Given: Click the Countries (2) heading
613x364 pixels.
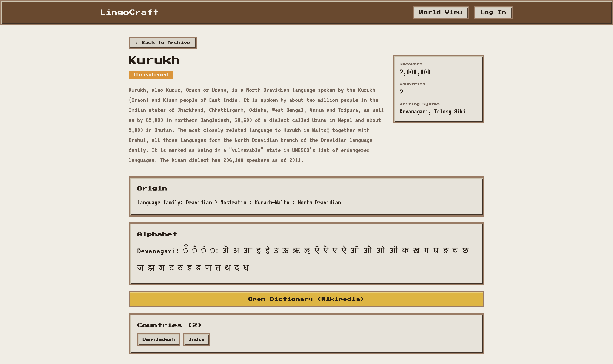Looking at the screenshot, I should click(169, 325).
